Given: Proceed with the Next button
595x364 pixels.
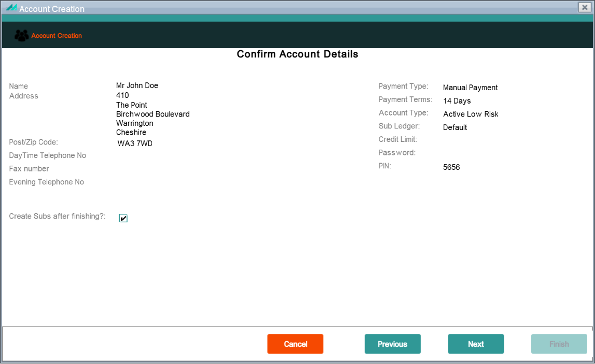Looking at the screenshot, I should (x=476, y=344).
